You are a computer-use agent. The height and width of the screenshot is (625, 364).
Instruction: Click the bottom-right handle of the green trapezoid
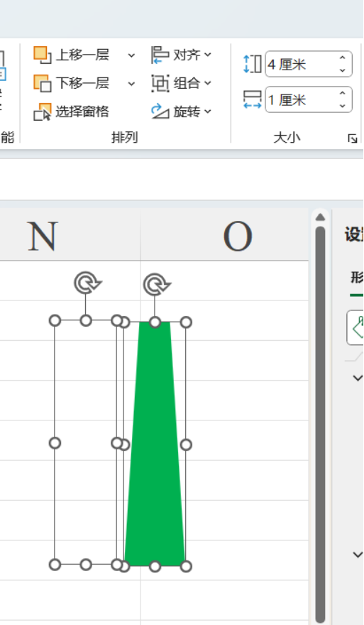[186, 566]
